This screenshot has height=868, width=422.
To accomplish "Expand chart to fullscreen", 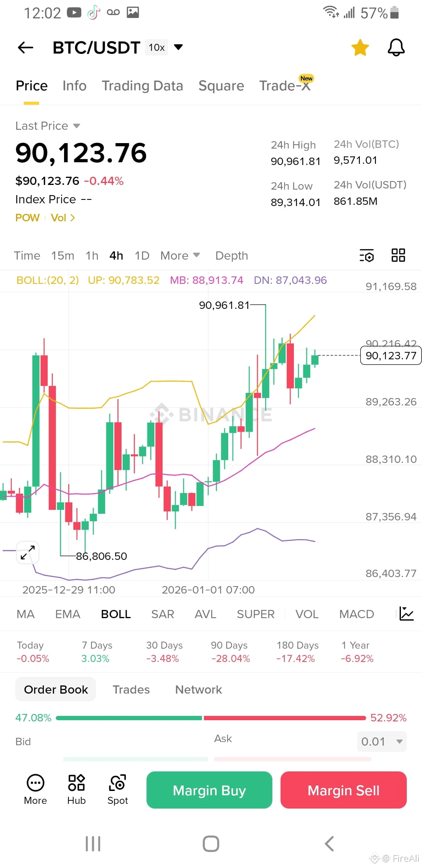I will pyautogui.click(x=28, y=552).
